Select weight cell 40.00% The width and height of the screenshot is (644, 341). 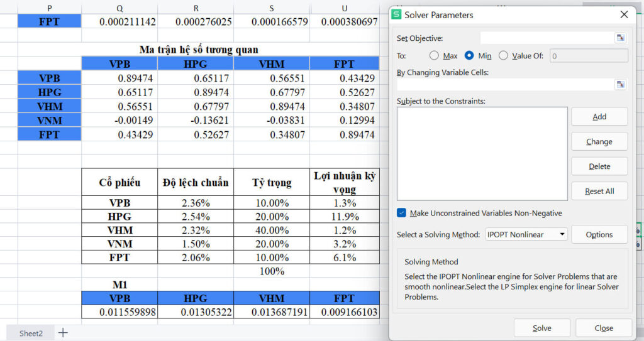pyautogui.click(x=272, y=230)
